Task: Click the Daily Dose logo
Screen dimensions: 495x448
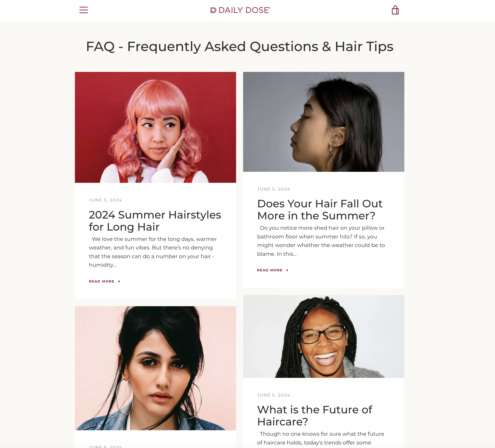Action: (x=240, y=10)
